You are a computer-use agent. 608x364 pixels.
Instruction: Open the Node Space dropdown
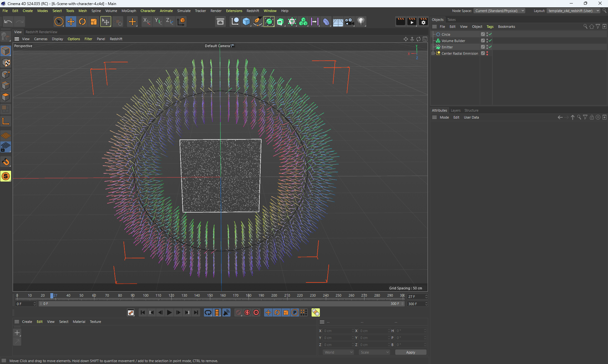[499, 11]
